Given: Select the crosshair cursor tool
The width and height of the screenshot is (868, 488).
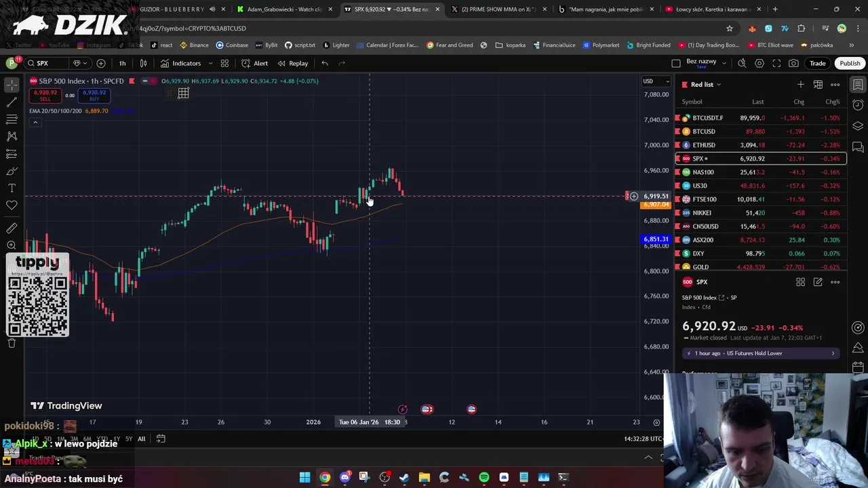Looking at the screenshot, I should (x=12, y=85).
